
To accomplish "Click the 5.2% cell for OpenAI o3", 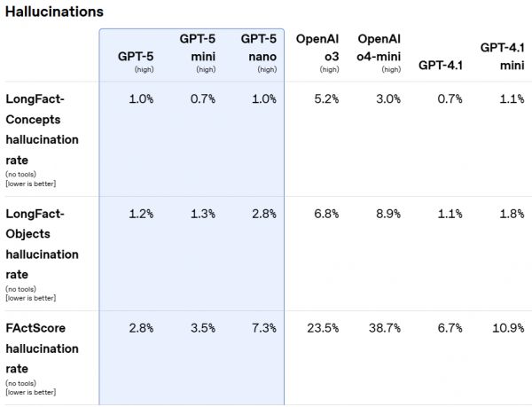I will (x=325, y=99).
